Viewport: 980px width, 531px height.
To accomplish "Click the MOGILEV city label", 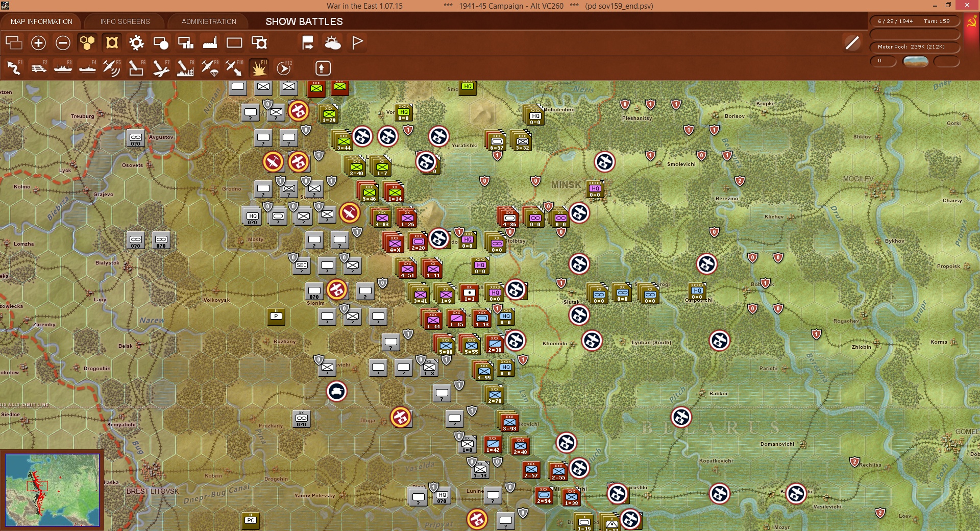I will tap(858, 179).
